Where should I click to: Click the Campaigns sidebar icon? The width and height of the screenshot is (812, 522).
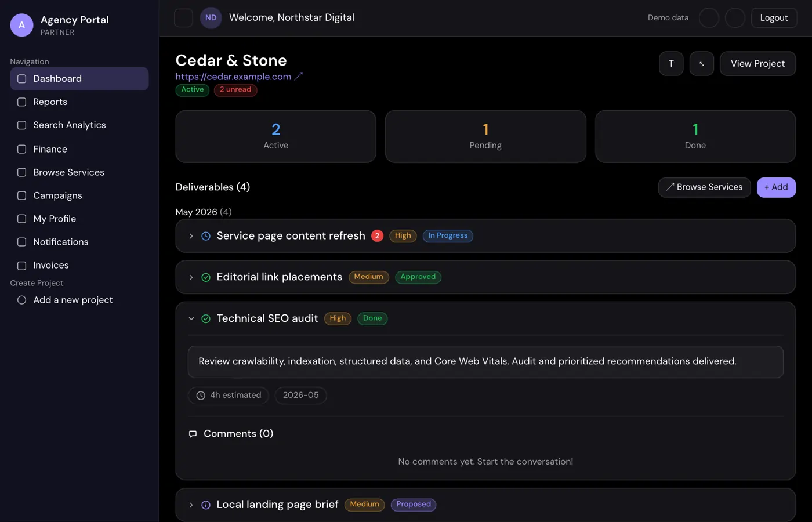point(22,195)
